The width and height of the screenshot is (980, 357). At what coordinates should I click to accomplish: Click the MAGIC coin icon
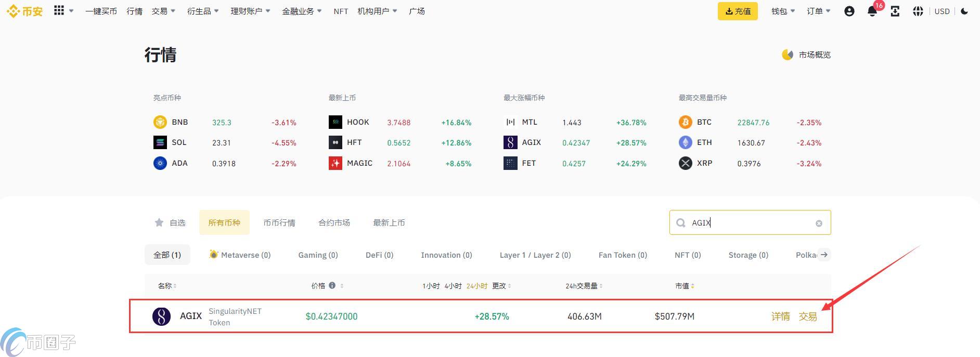pyautogui.click(x=335, y=163)
